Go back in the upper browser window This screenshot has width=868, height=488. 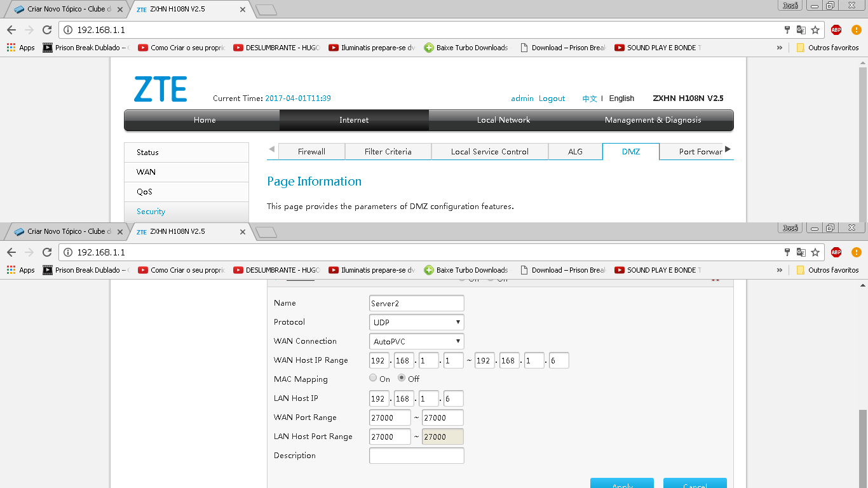[11, 30]
